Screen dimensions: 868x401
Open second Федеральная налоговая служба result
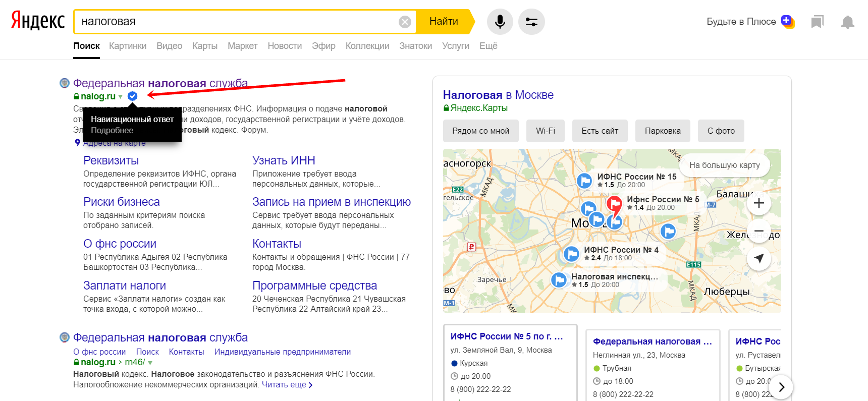(x=160, y=337)
